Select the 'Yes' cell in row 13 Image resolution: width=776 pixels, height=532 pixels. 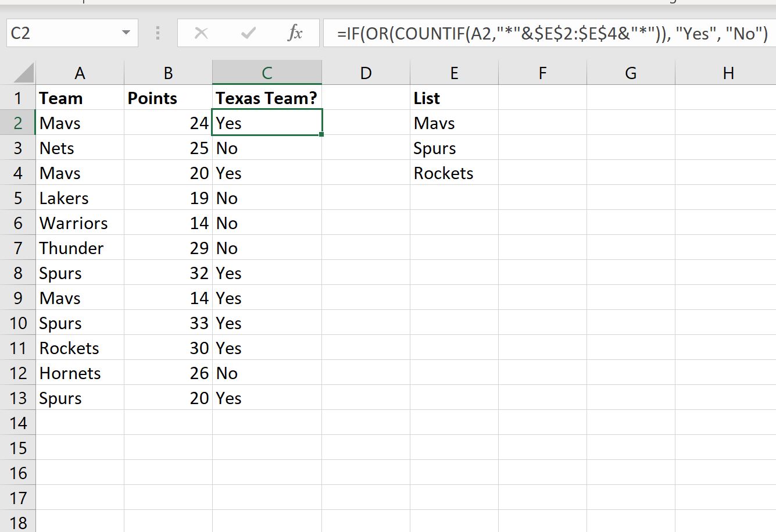[x=267, y=398]
